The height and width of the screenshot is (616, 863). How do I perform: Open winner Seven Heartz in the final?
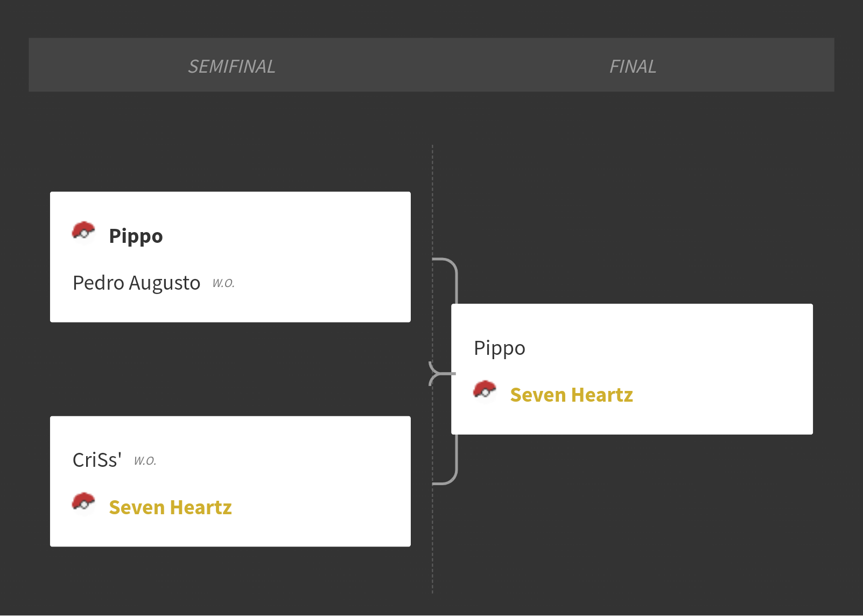point(571,395)
